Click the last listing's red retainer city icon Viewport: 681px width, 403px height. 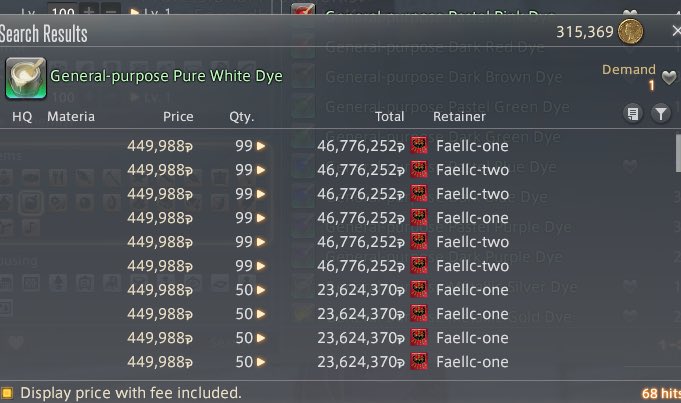point(419,361)
